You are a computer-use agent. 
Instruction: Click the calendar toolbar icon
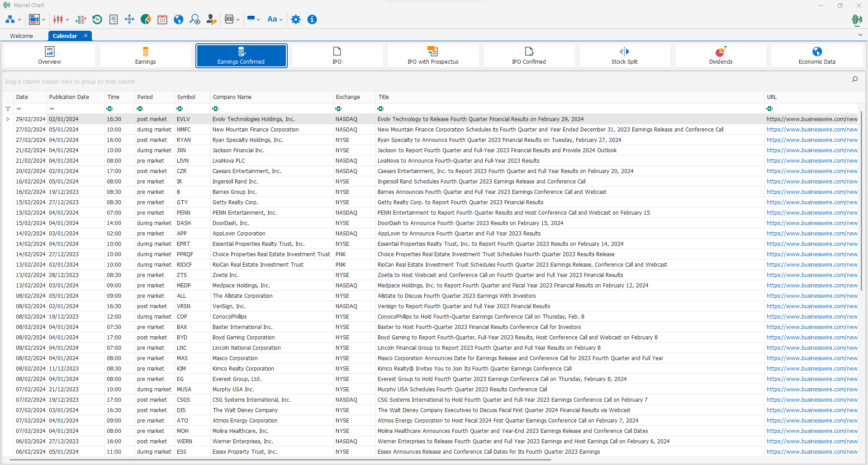coord(162,19)
